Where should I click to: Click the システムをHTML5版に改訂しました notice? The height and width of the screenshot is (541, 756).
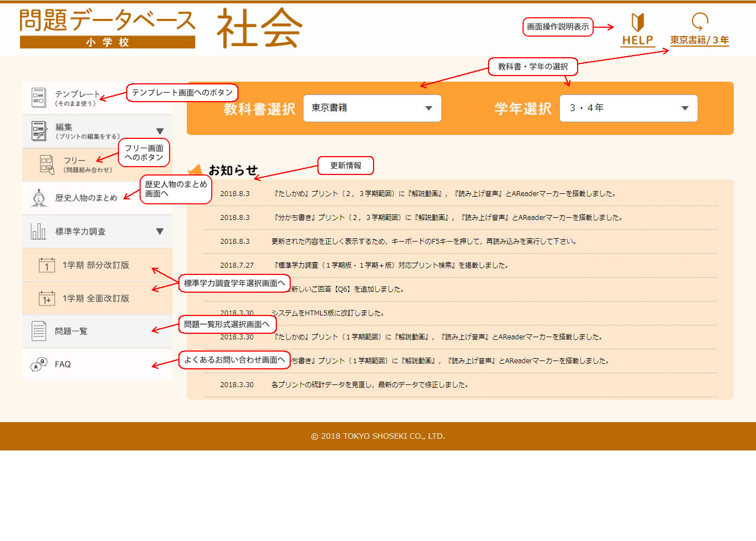click(328, 313)
